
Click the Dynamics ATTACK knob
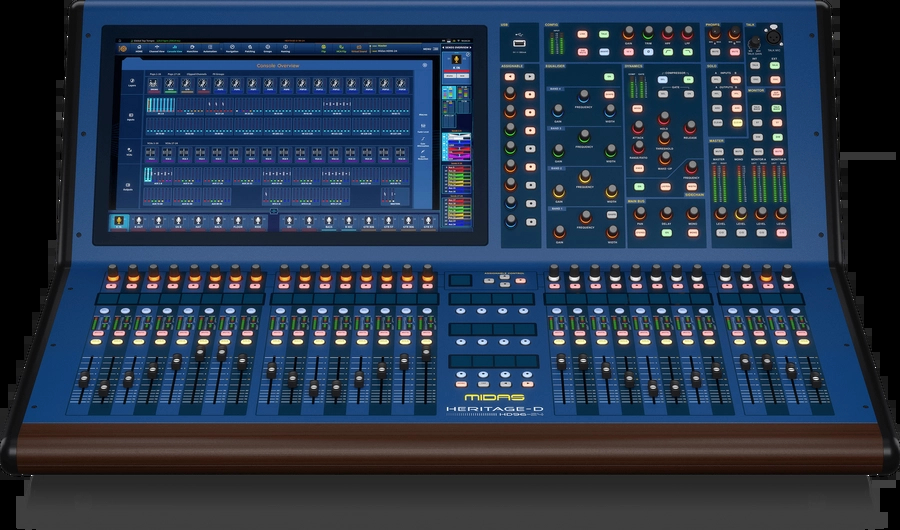pos(638,127)
